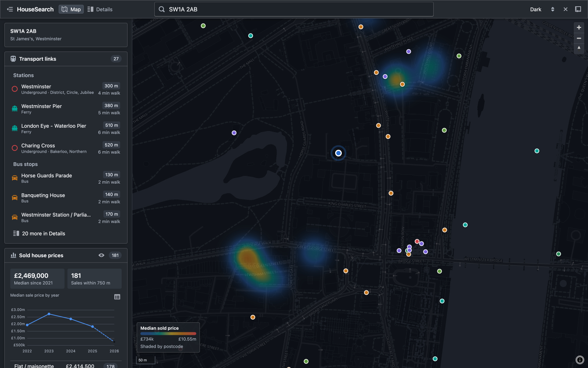Click the Westminster Station / Parliament bus icon
Viewport: 588px width, 368px height.
tap(15, 217)
